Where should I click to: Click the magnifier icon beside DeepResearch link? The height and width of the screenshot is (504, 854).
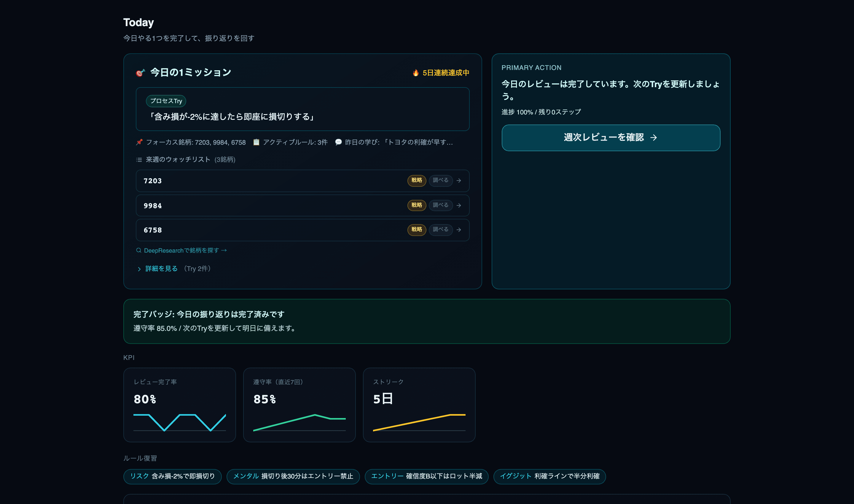coord(138,250)
